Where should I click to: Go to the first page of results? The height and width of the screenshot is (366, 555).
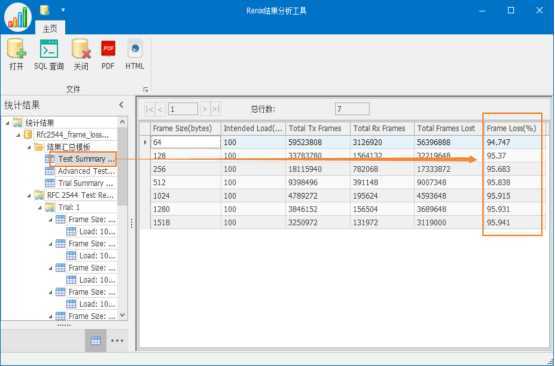click(149, 109)
